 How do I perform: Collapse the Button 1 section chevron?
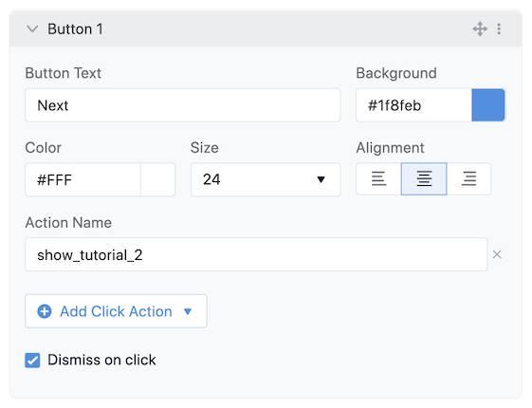32,28
